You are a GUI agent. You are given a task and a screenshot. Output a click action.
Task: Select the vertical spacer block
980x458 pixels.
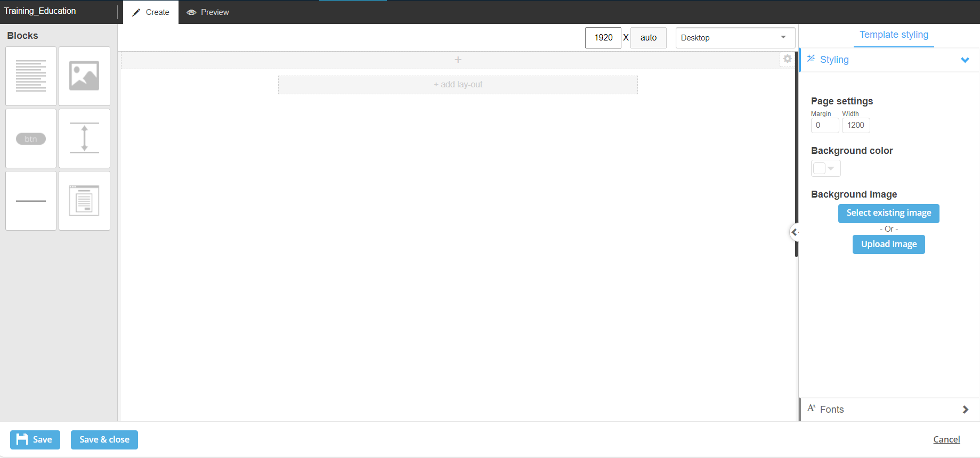pos(84,138)
